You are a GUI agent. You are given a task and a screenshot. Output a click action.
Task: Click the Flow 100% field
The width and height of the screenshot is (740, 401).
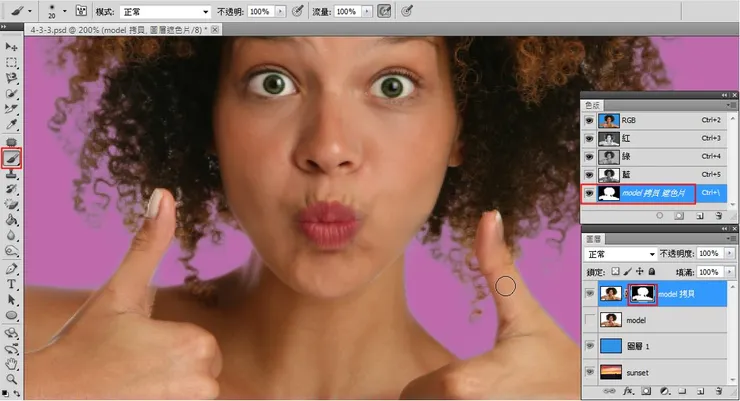pos(347,11)
